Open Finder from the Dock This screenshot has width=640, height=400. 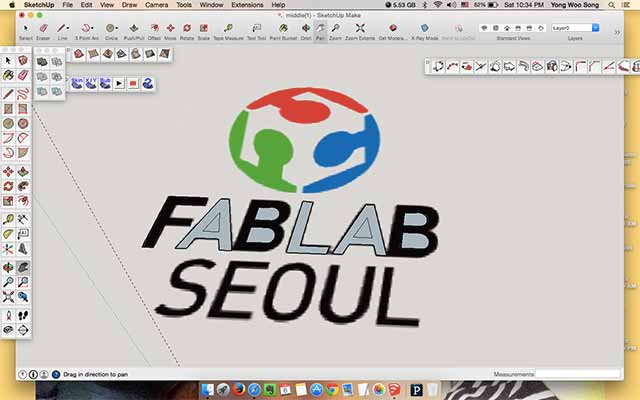(208, 390)
